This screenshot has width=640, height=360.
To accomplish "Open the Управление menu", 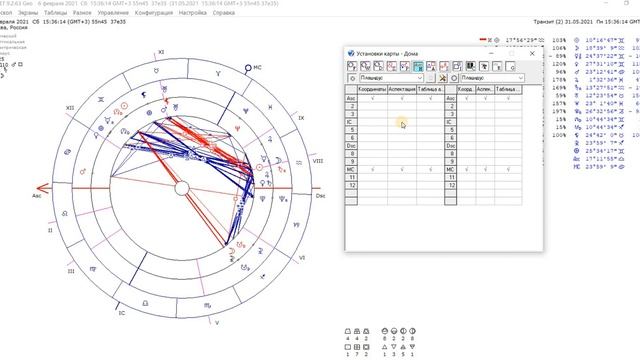I will 113,13.
